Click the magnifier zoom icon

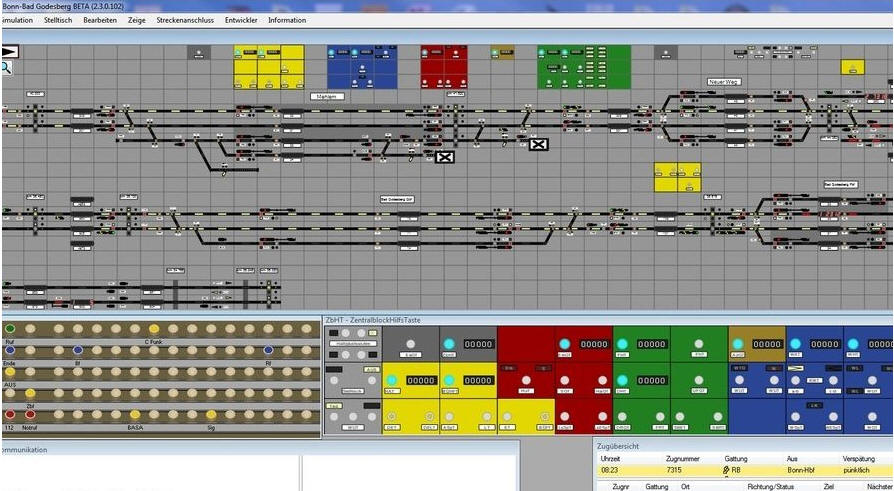6,68
